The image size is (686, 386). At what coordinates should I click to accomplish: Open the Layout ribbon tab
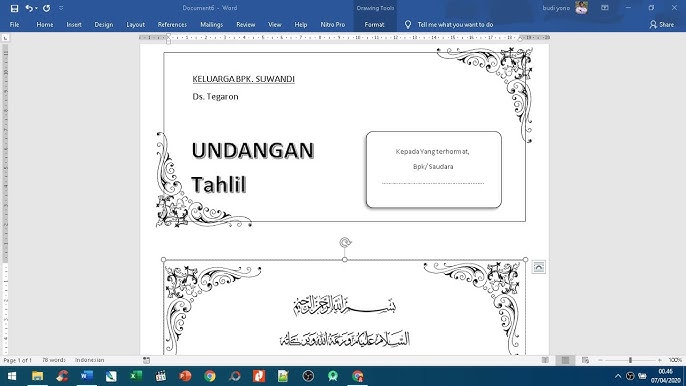135,25
